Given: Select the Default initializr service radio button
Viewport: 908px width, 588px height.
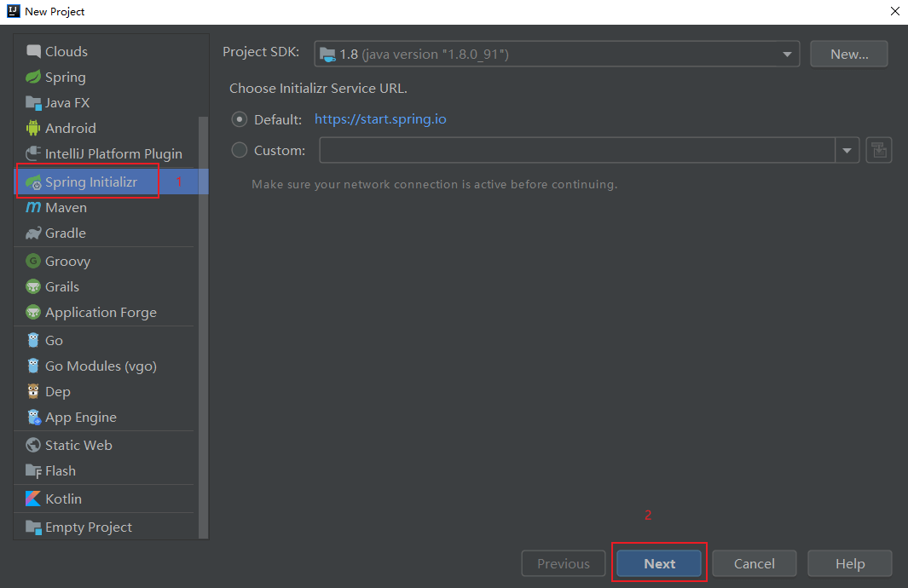Looking at the screenshot, I should point(240,119).
